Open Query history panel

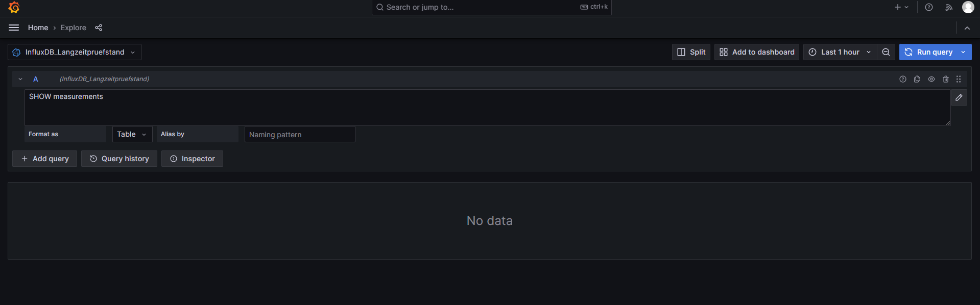coord(119,158)
